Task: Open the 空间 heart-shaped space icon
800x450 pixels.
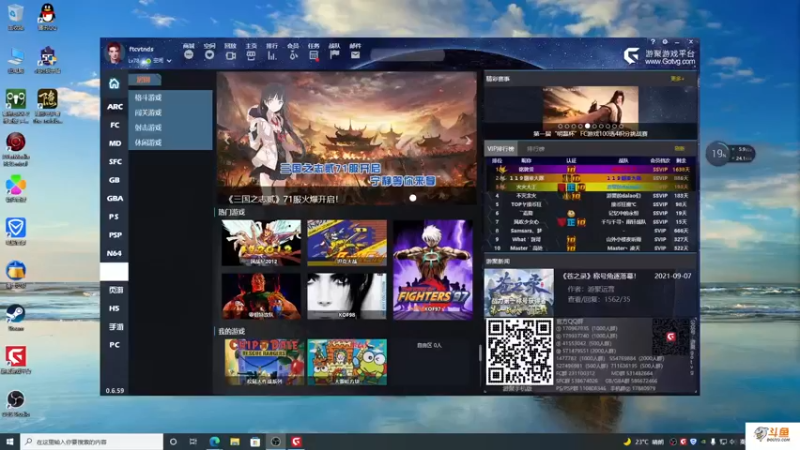Action: pos(210,55)
